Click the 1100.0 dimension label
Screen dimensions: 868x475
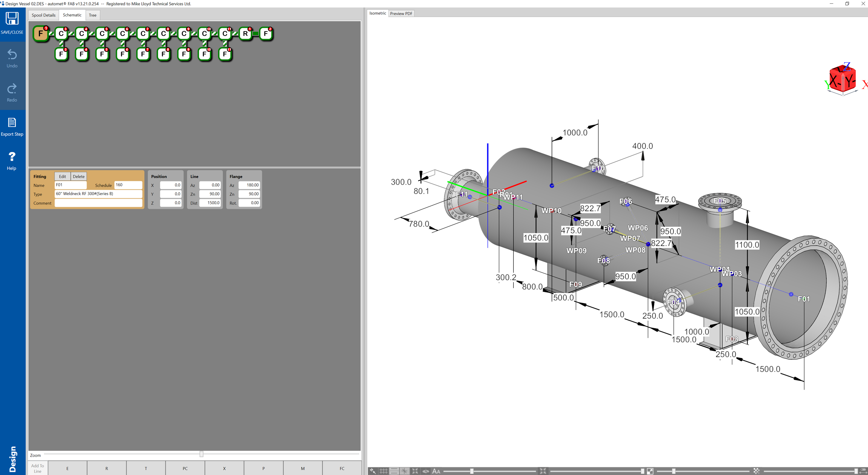pos(747,245)
